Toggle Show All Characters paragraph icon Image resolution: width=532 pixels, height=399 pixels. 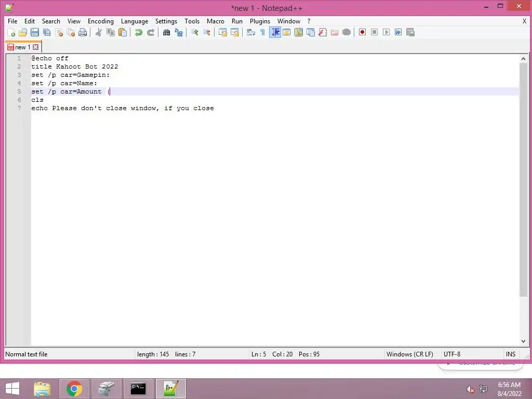coord(262,32)
